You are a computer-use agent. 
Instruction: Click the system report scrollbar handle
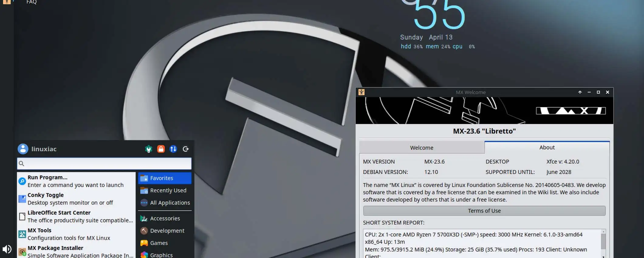pos(603,242)
